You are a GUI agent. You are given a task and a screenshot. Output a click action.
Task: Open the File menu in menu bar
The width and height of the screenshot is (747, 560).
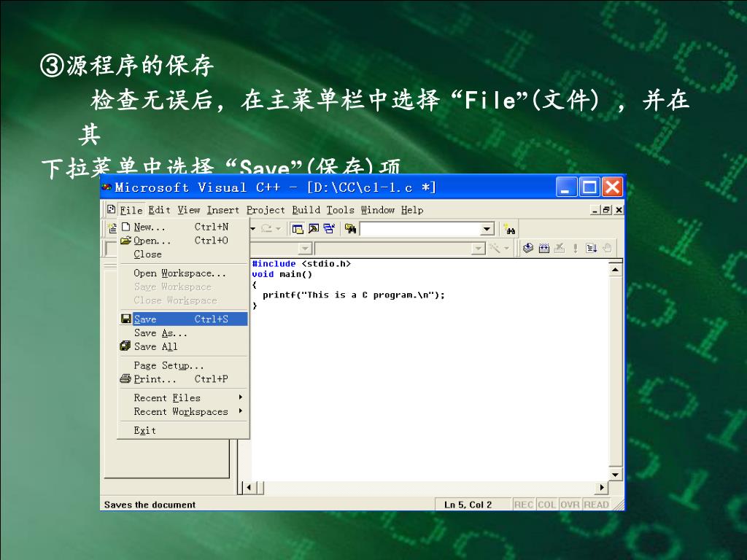click(x=131, y=210)
